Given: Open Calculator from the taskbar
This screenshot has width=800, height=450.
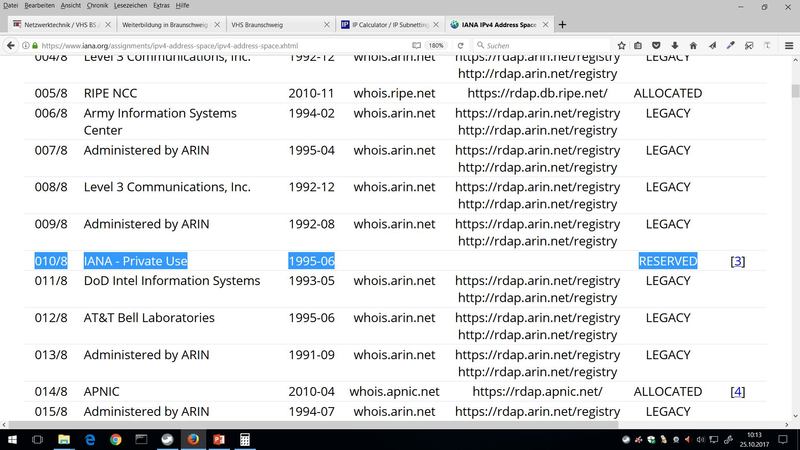Looking at the screenshot, I should tap(245, 439).
